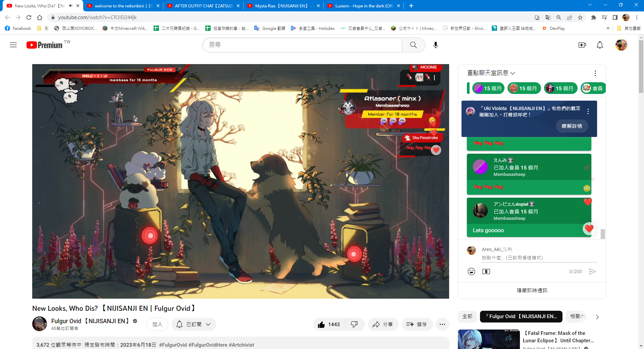Click the browser address bar URL

[97, 17]
